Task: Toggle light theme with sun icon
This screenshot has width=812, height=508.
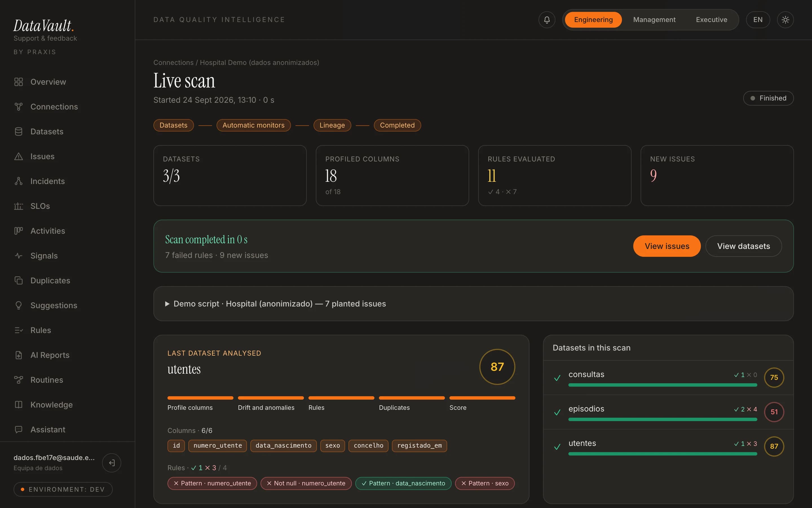Action: point(785,20)
